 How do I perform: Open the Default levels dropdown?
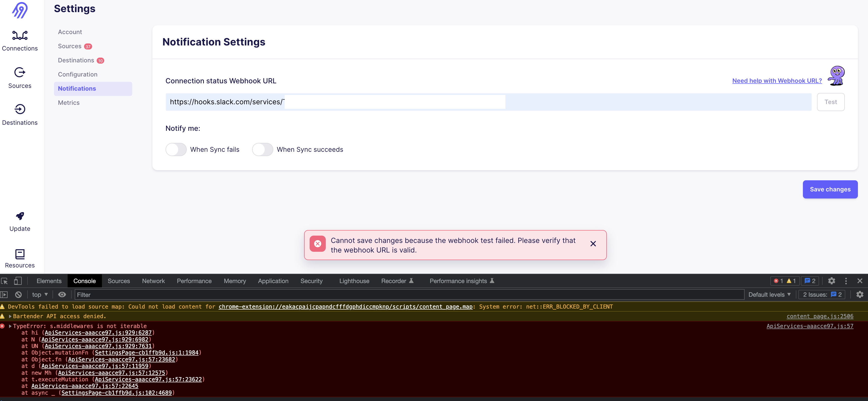click(769, 294)
